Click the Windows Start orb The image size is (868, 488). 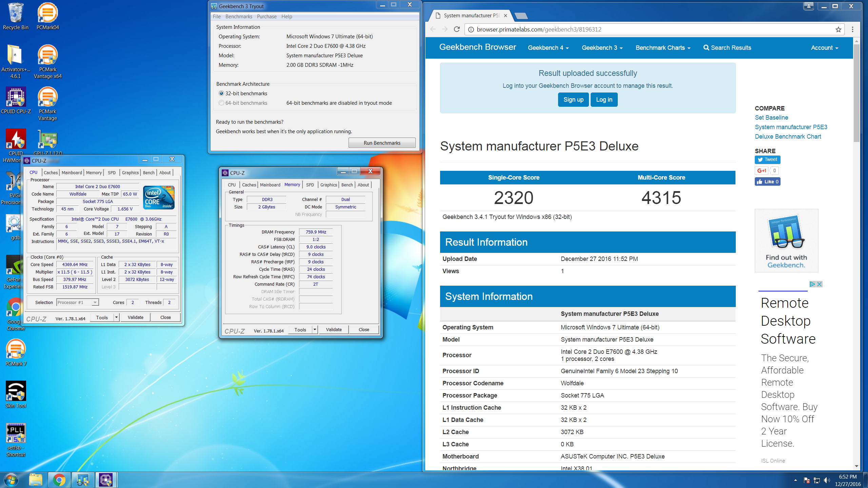pyautogui.click(x=11, y=480)
